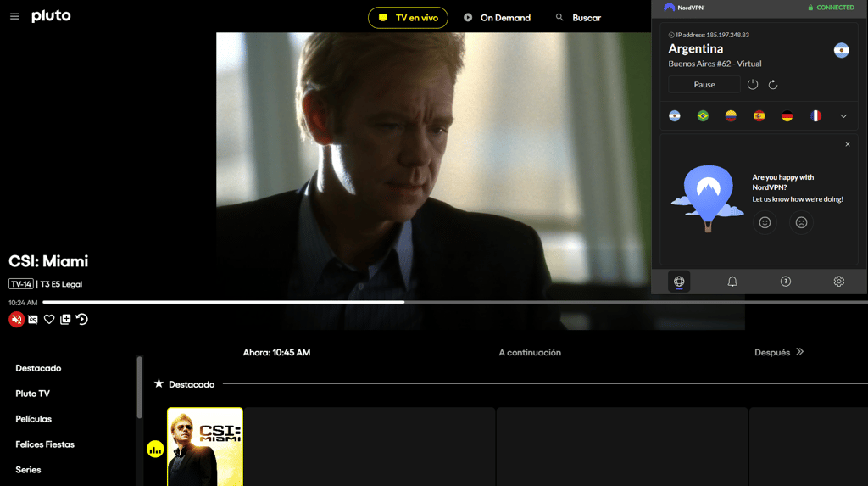Click the Destacado star icon
This screenshot has width=868, height=486.
tap(159, 383)
